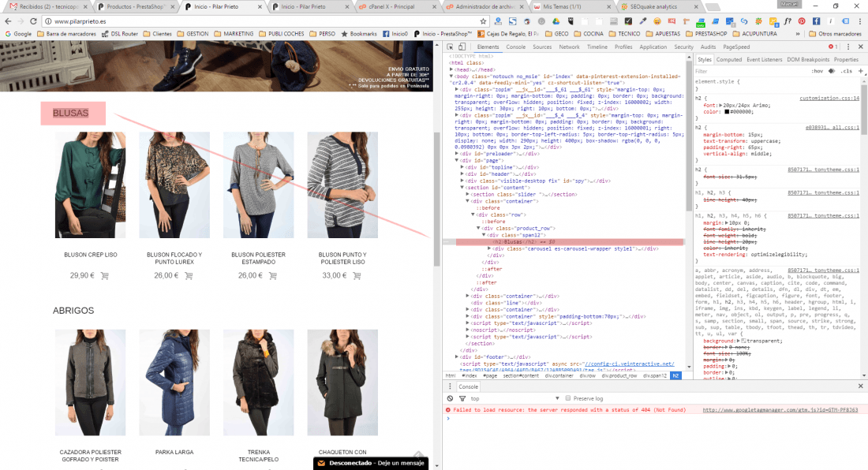Clear the console with the ban icon
This screenshot has height=470, width=868.
tap(450, 398)
